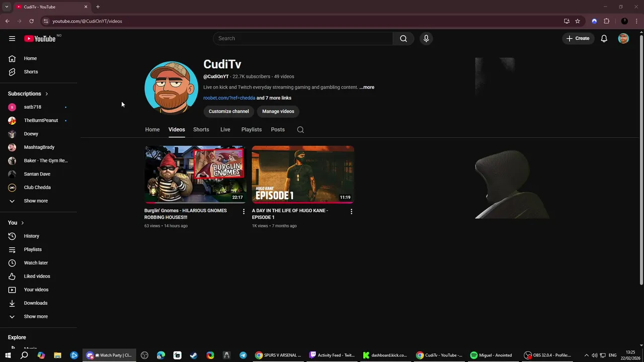Go back using browser back arrow

point(7,21)
